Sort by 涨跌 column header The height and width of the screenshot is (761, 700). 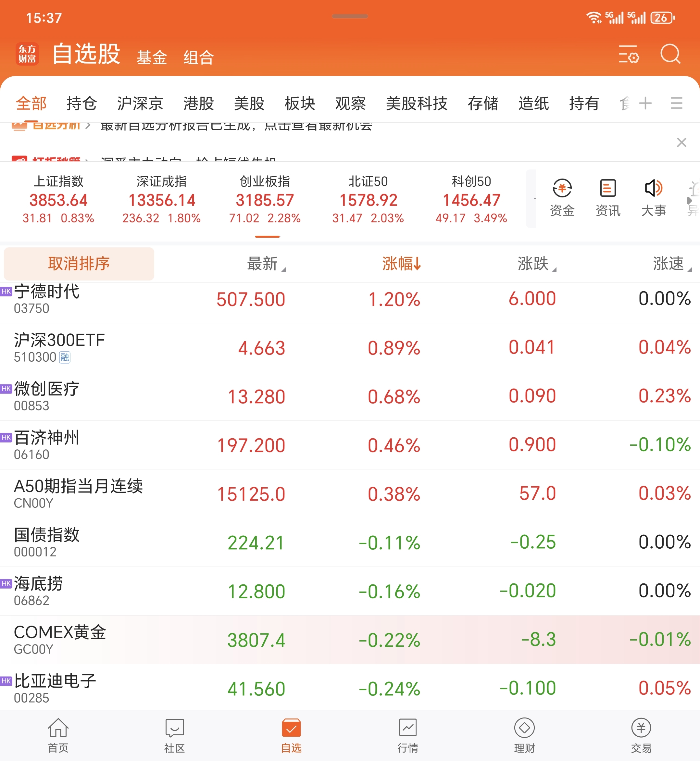537,263
